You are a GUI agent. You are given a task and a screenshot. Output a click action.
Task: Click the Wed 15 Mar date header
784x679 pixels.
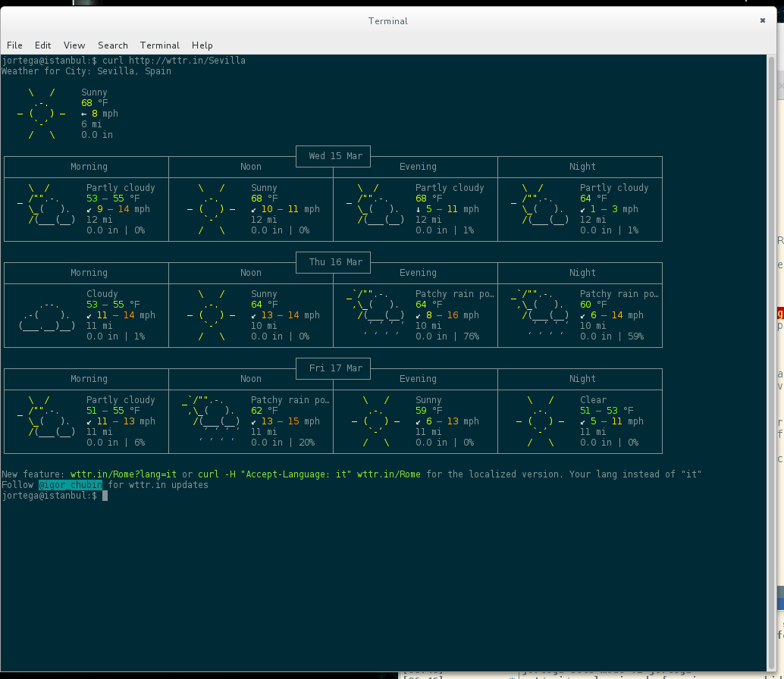click(334, 156)
